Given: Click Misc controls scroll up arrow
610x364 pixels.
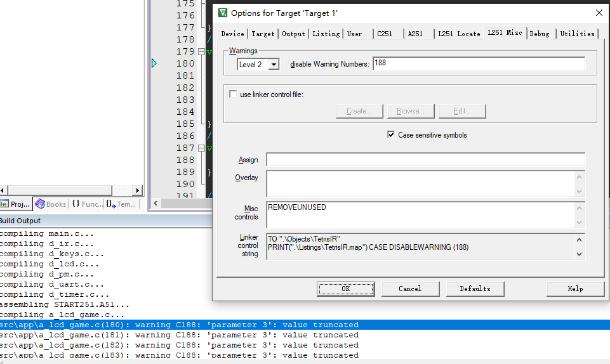Looking at the screenshot, I should coord(580,208).
